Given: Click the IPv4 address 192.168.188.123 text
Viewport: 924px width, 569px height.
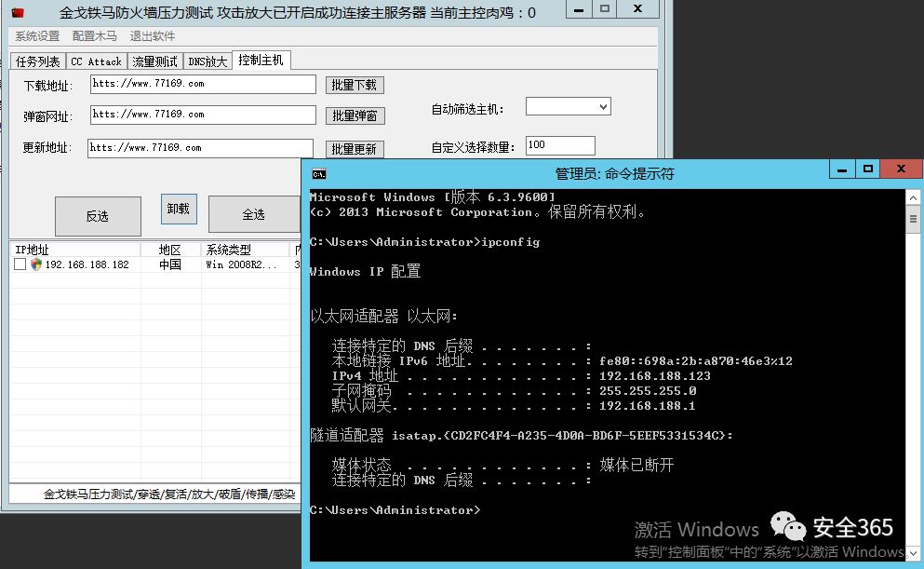Looking at the screenshot, I should point(655,376).
